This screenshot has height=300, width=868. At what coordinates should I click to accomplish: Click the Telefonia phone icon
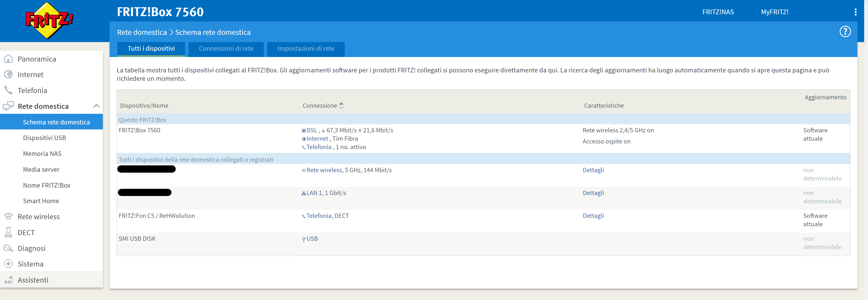(x=8, y=90)
